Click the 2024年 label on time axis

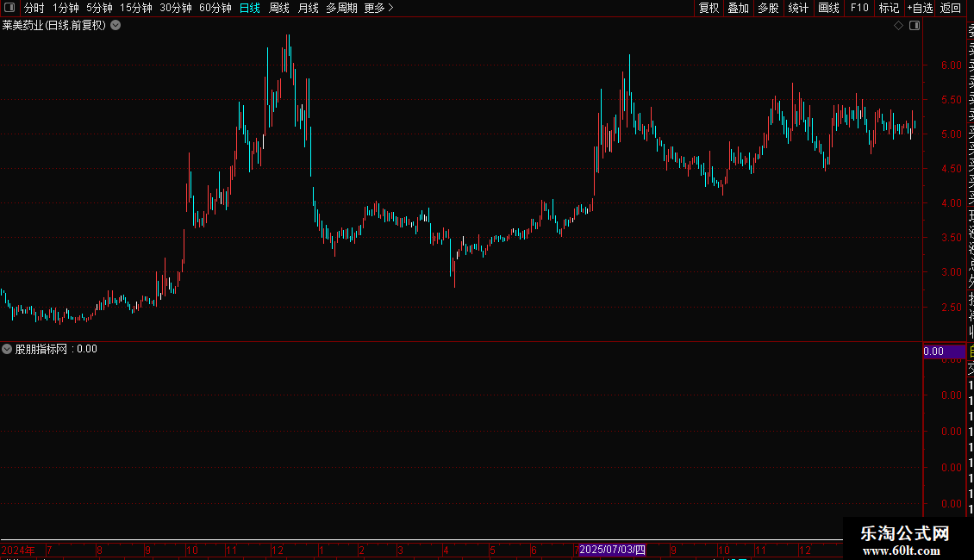point(18,550)
